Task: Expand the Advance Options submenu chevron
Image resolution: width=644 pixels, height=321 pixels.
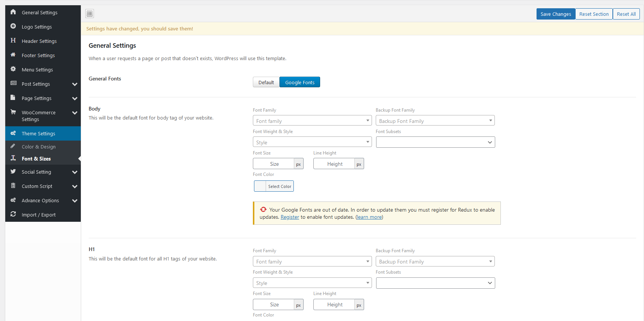Action: pyautogui.click(x=75, y=201)
